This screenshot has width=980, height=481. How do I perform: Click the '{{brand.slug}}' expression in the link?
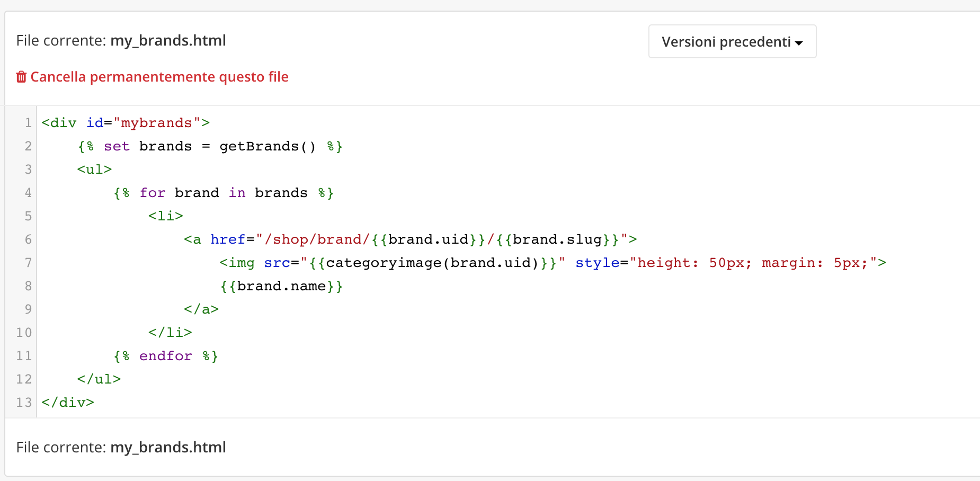557,239
